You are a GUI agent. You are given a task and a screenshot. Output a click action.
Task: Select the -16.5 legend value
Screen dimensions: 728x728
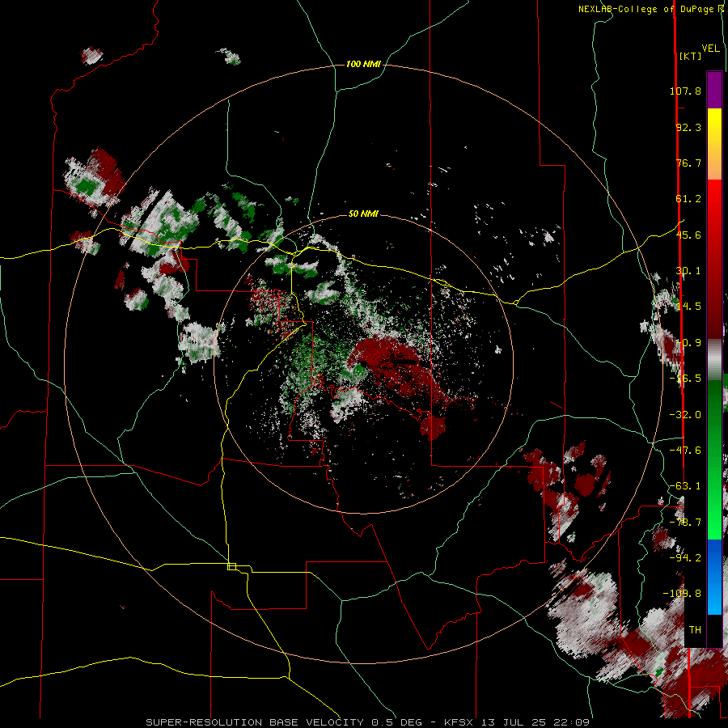(x=685, y=379)
